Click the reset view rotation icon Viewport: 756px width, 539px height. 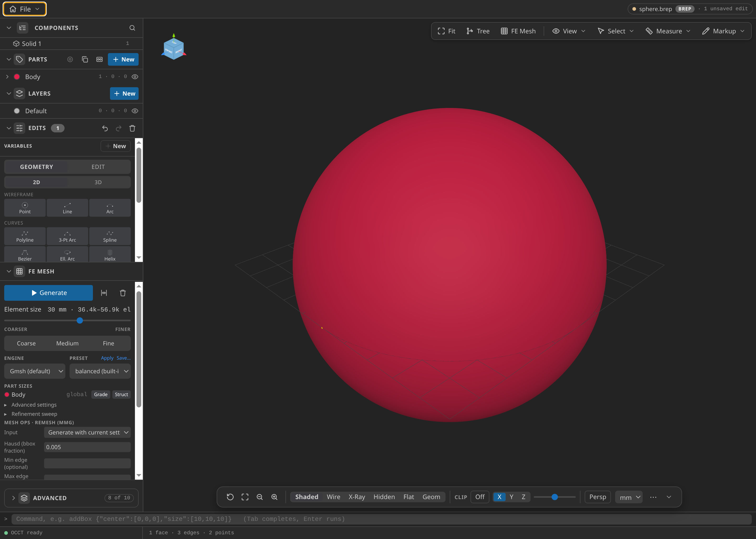pyautogui.click(x=230, y=497)
